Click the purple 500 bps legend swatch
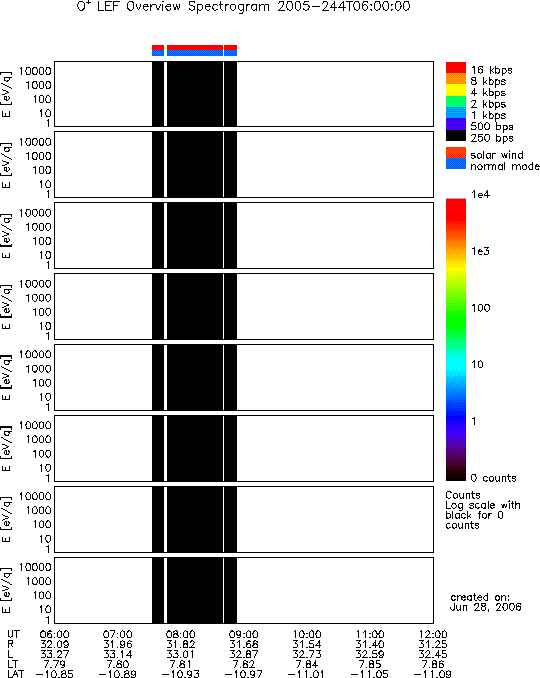The width and height of the screenshot is (540, 678). pyautogui.click(x=456, y=124)
